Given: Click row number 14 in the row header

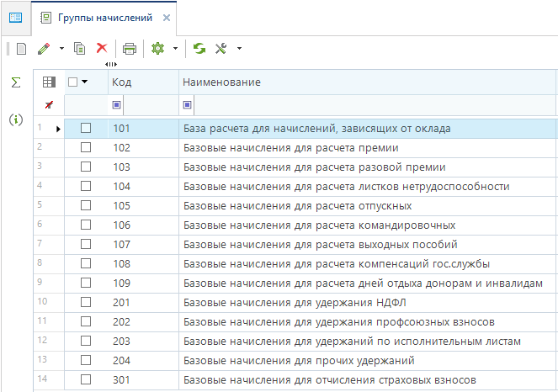Looking at the screenshot, I should pos(42,379).
